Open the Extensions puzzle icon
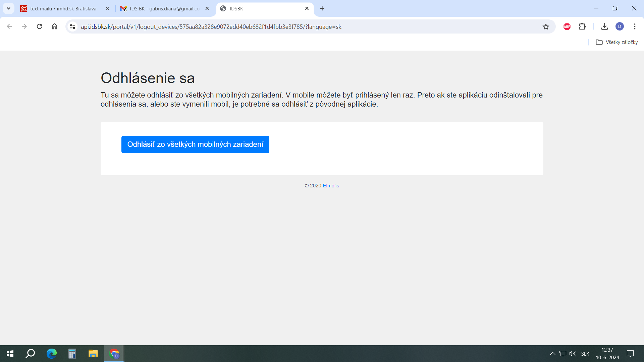The image size is (644, 362). [x=582, y=26]
